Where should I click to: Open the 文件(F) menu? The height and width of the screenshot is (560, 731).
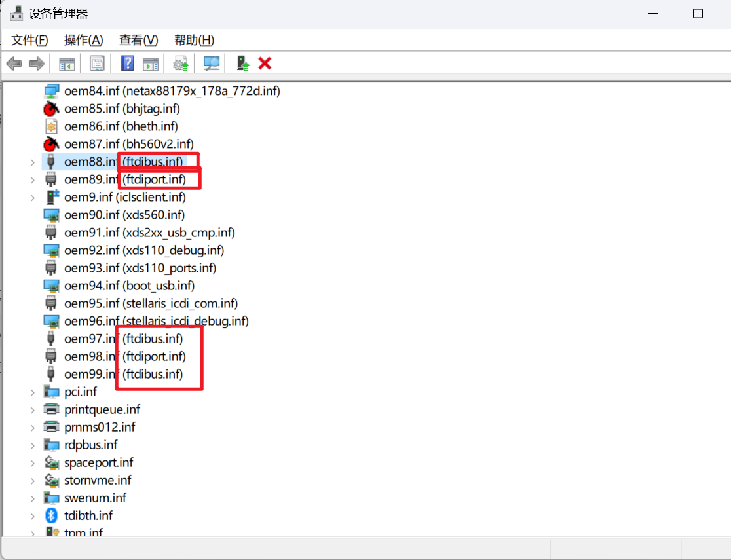point(29,40)
